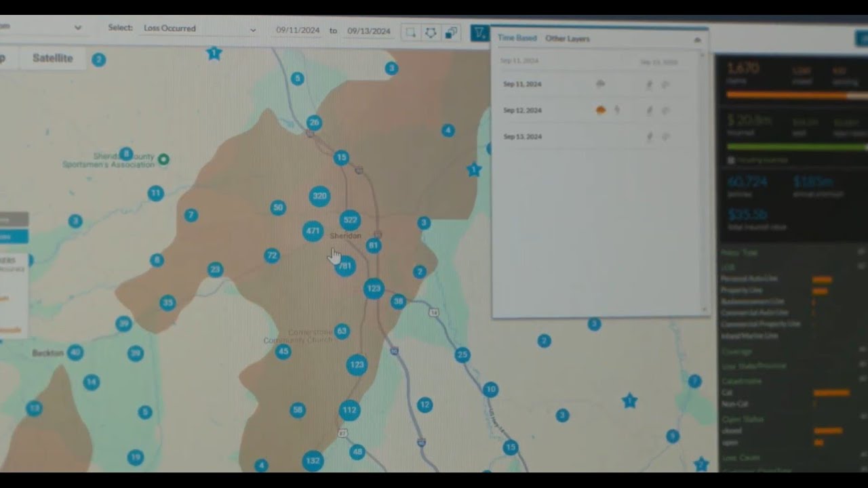This screenshot has height=488, width=868.
Task: Activate the polygon selection tool
Action: coord(431,33)
